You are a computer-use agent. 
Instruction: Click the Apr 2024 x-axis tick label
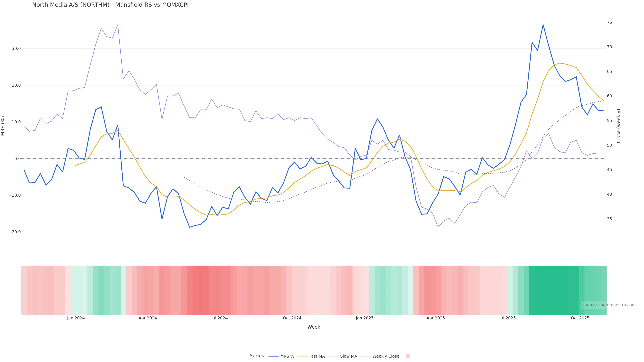point(148,318)
